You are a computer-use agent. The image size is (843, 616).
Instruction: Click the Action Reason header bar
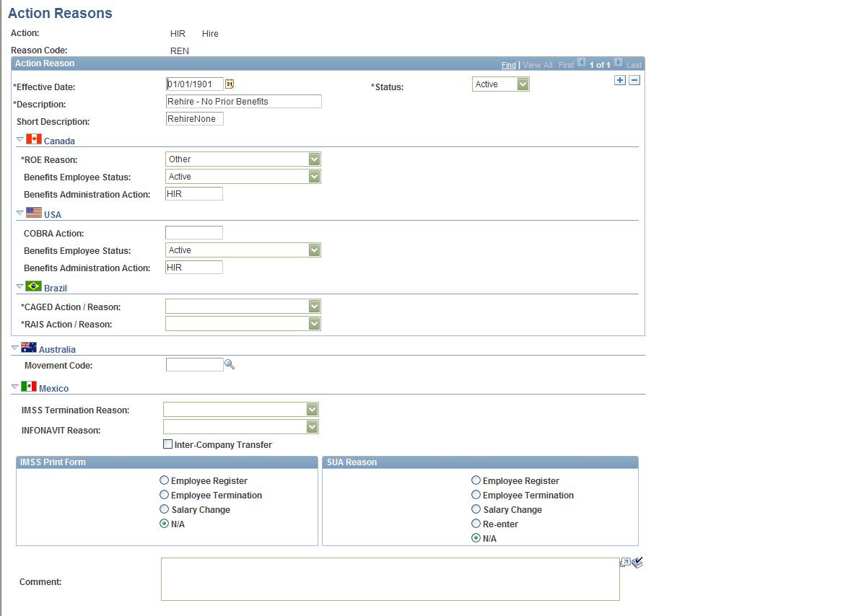coord(328,63)
